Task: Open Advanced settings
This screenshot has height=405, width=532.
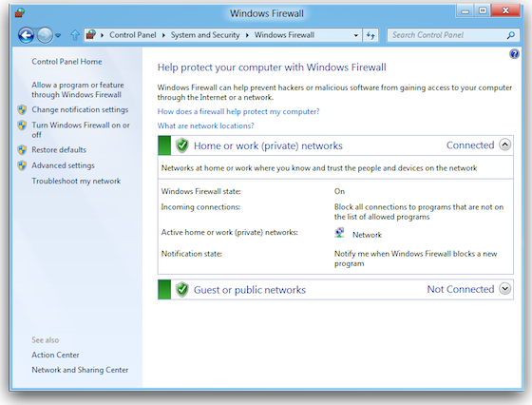Action: (x=63, y=165)
